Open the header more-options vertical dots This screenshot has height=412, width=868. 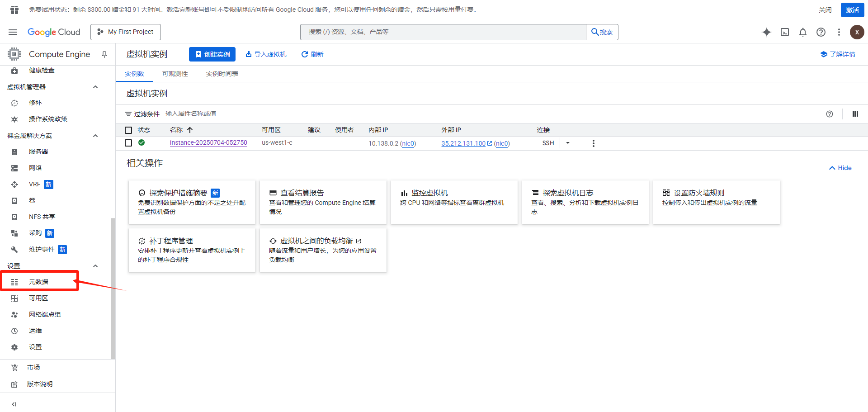pos(839,32)
